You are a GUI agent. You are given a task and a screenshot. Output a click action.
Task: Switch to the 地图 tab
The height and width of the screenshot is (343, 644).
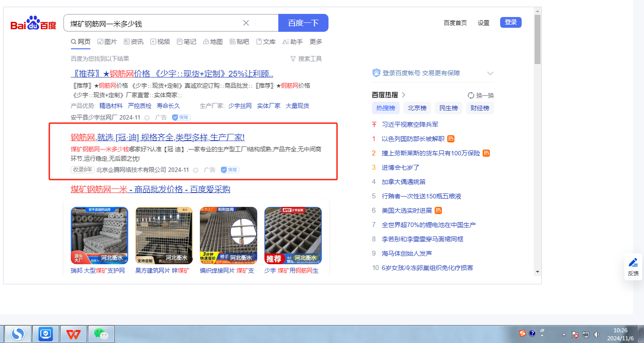pyautogui.click(x=213, y=42)
